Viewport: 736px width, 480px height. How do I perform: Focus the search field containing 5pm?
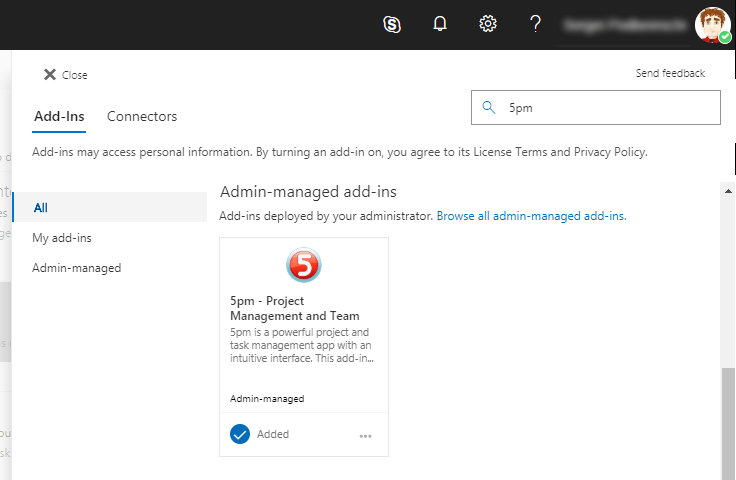(x=610, y=108)
